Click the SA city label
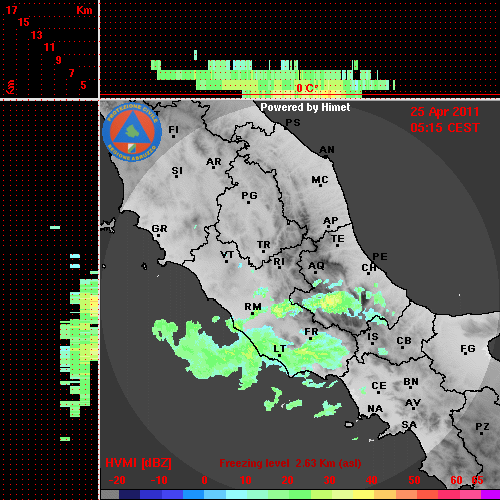The height and width of the screenshot is (500, 500). tap(409, 425)
